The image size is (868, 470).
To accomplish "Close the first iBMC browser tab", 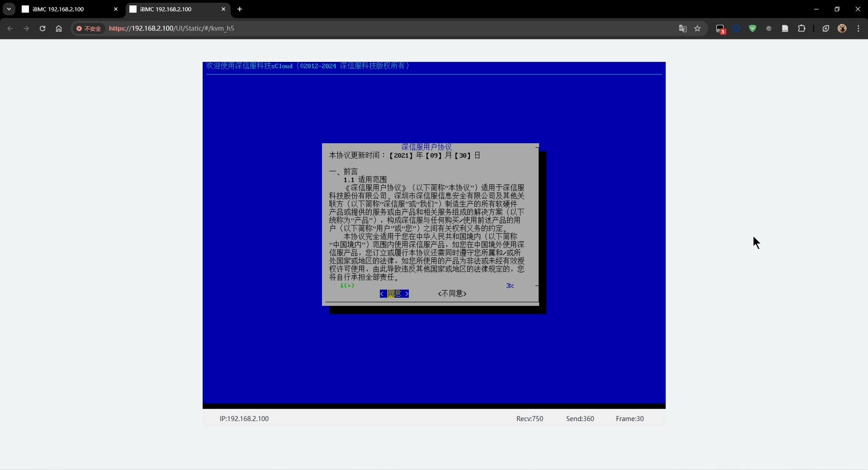I will (x=116, y=9).
